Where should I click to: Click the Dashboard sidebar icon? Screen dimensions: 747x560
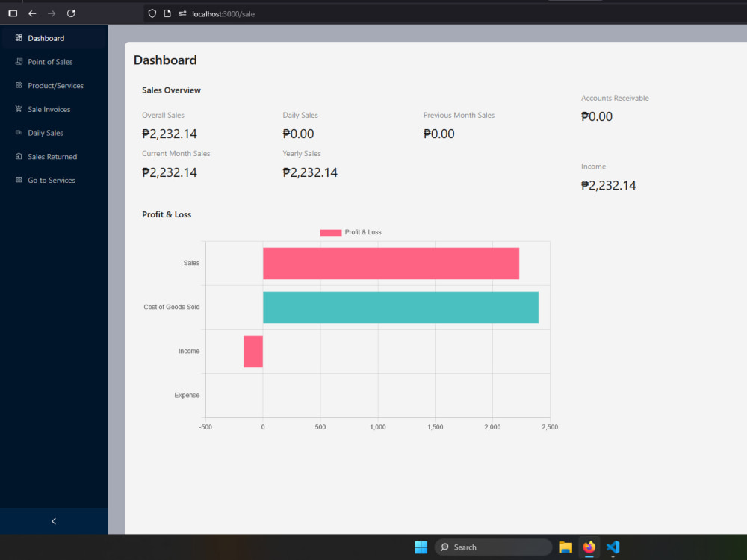click(x=19, y=37)
